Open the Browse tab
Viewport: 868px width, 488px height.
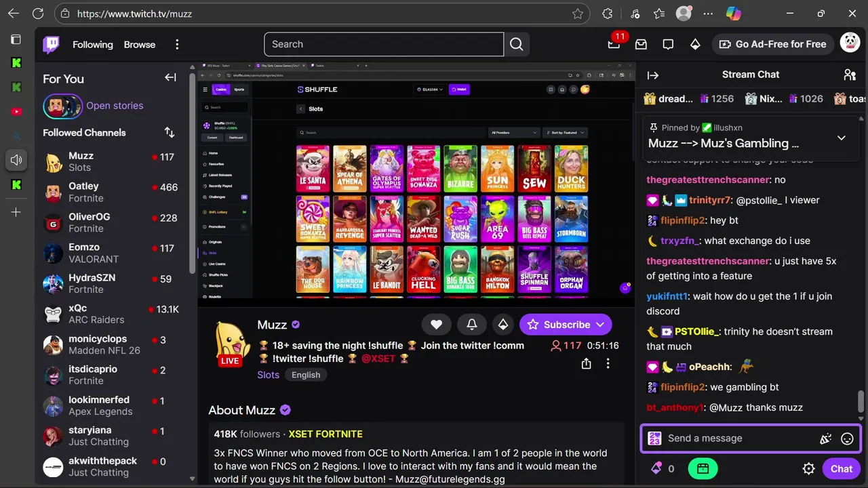coord(140,45)
